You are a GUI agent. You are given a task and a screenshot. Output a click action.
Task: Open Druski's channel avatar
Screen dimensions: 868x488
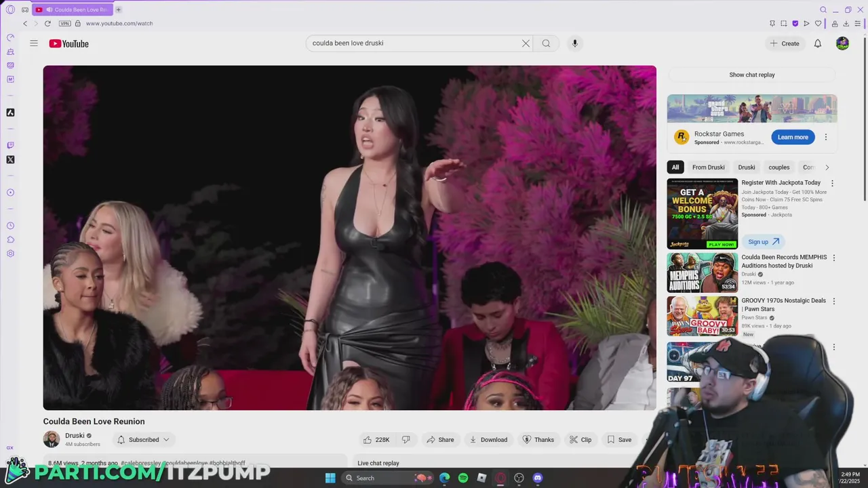click(x=52, y=439)
